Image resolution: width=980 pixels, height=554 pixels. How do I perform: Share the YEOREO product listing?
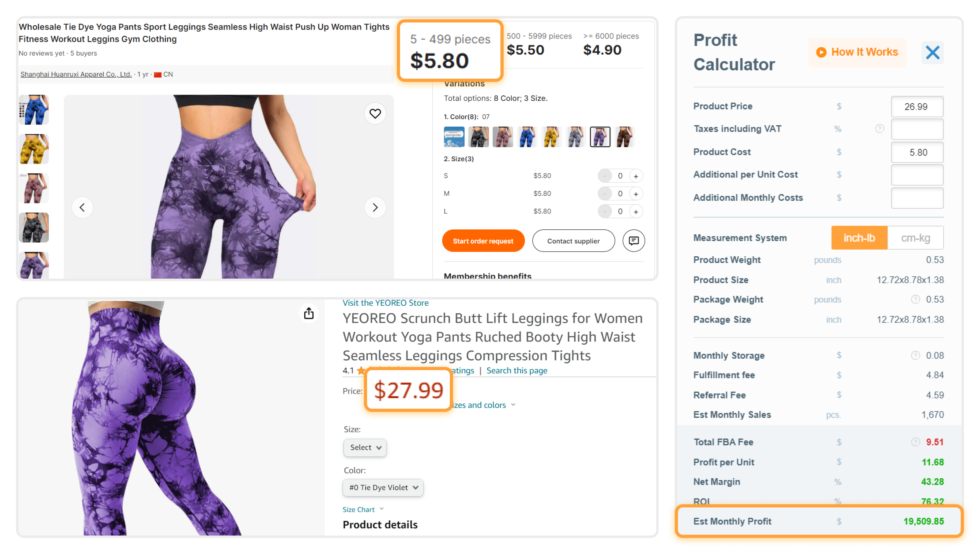pos(309,313)
